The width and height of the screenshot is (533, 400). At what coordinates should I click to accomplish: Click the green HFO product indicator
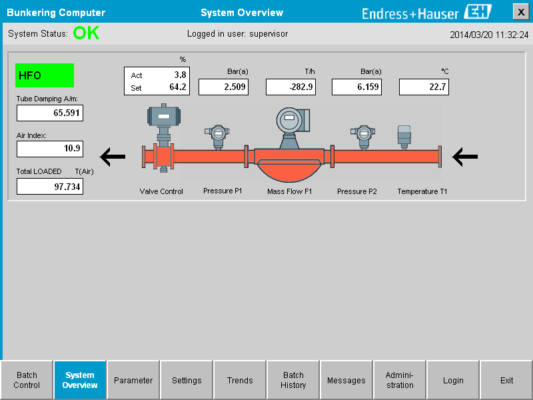(45, 75)
